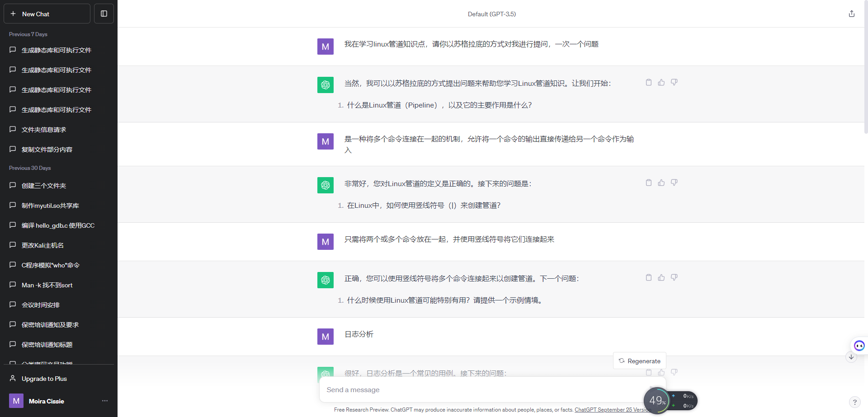Open the Moira Cissie account options menu
The width and height of the screenshot is (868, 417).
[105, 401]
